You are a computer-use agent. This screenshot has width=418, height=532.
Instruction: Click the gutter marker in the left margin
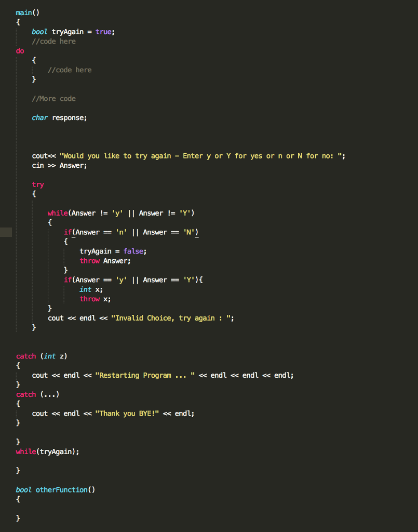click(5, 232)
